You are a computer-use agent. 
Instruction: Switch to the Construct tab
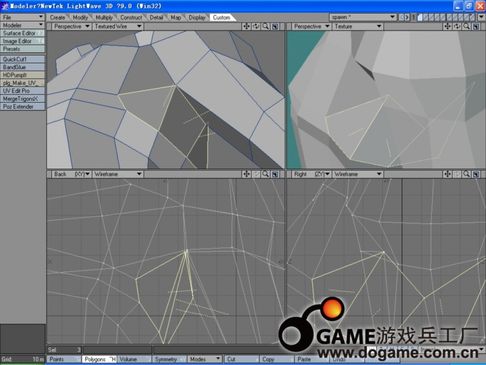(x=131, y=17)
